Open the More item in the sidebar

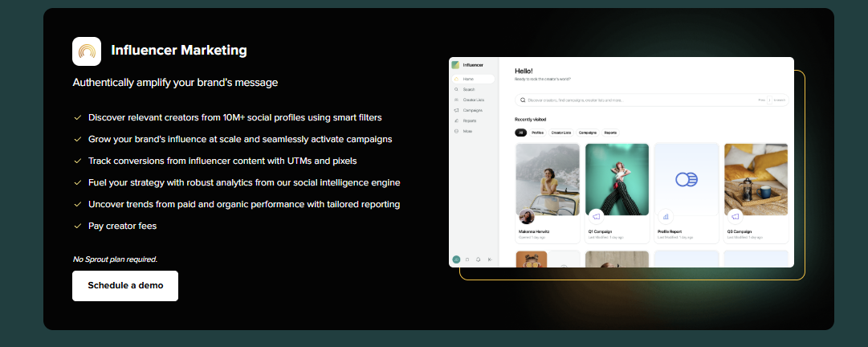(x=473, y=131)
